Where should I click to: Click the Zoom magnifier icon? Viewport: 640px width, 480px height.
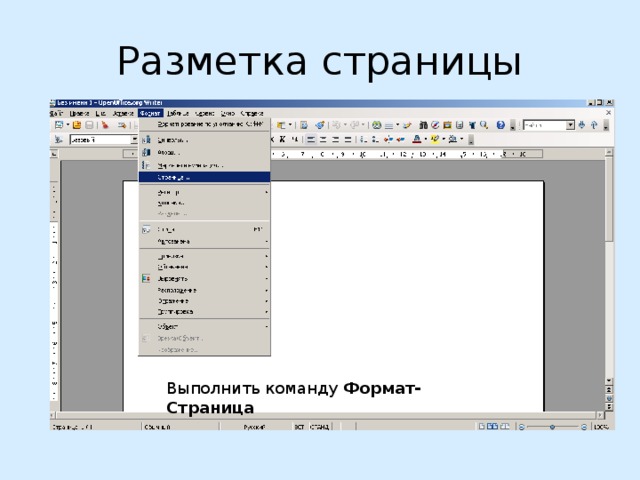(484, 125)
